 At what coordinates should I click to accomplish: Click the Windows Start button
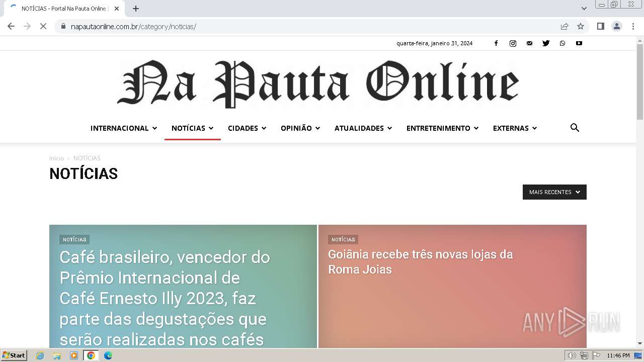coord(14,355)
